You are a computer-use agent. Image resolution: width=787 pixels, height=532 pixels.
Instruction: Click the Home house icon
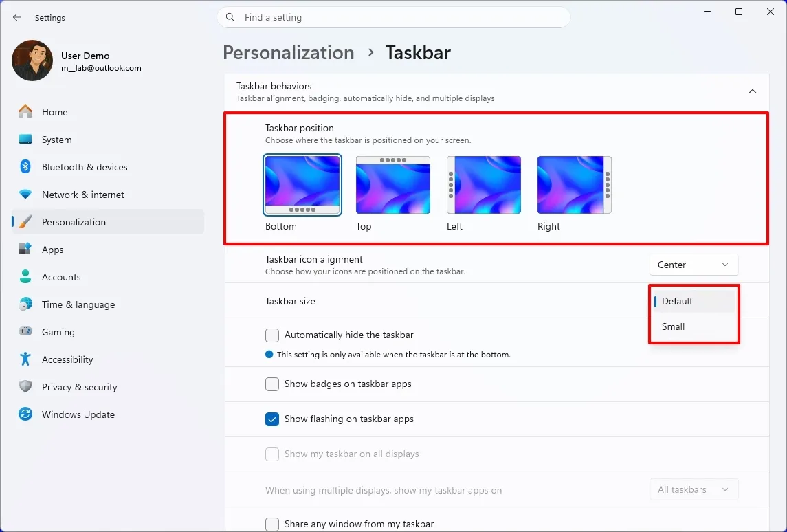coord(25,112)
